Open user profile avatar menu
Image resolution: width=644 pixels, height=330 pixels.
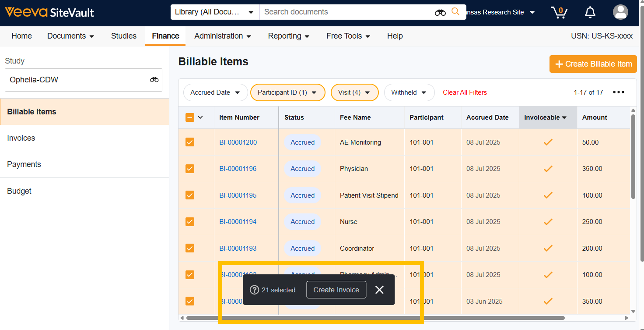[620, 12]
